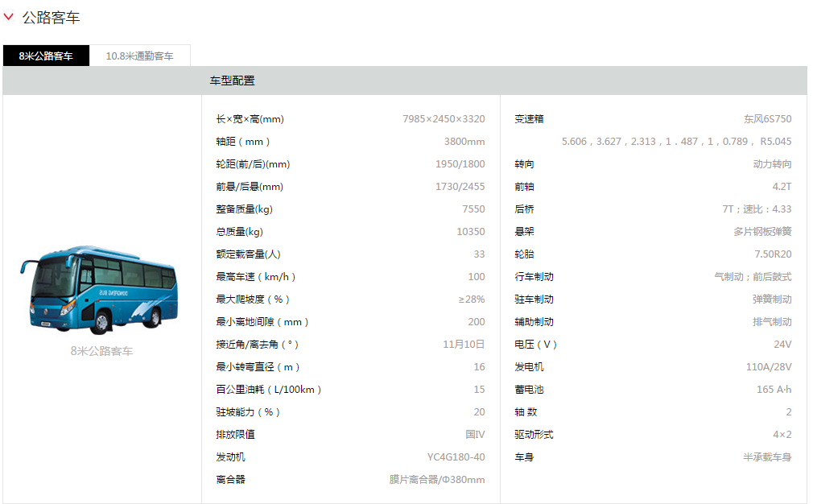Click the 3800mm wheelbase value
Viewport: 813px width, 504px height.
coord(464,142)
